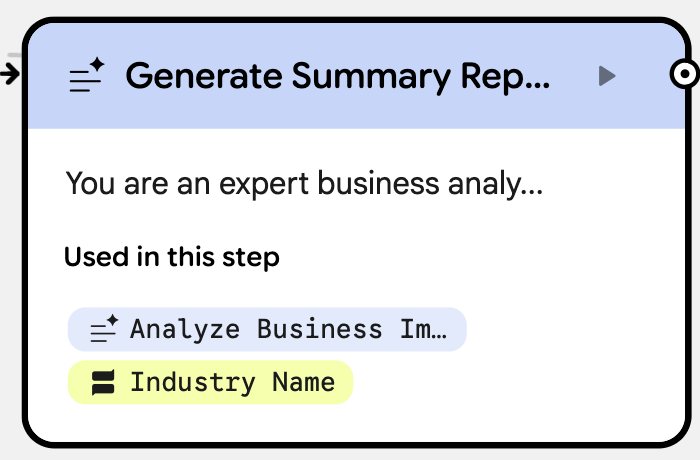Select the "Generate Summary Rep..." node title
Image resolution: width=700 pixels, height=460 pixels.
click(x=337, y=76)
